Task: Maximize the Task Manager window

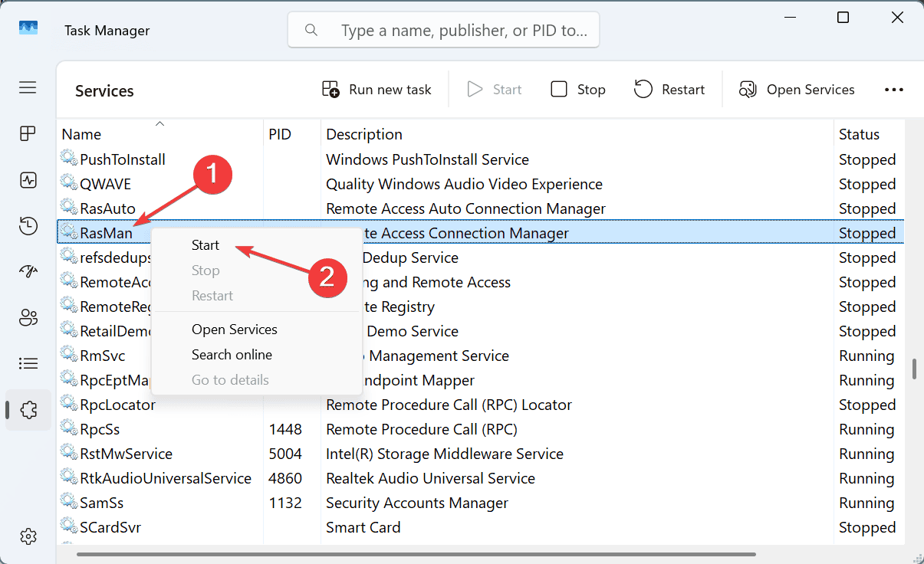Action: point(843,18)
